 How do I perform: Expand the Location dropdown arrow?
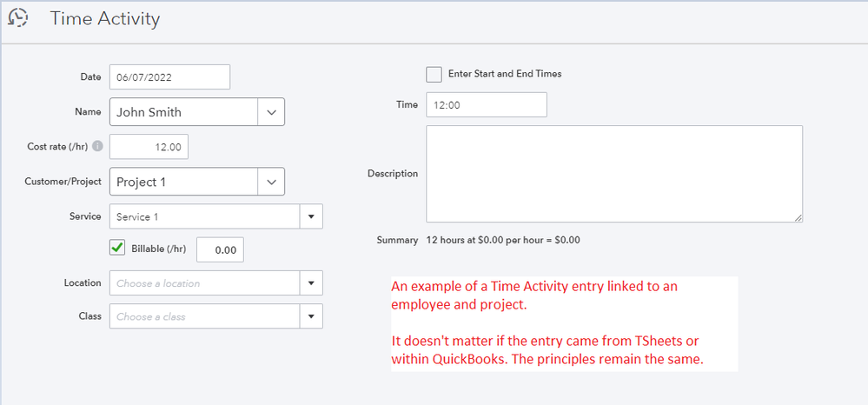pyautogui.click(x=311, y=283)
